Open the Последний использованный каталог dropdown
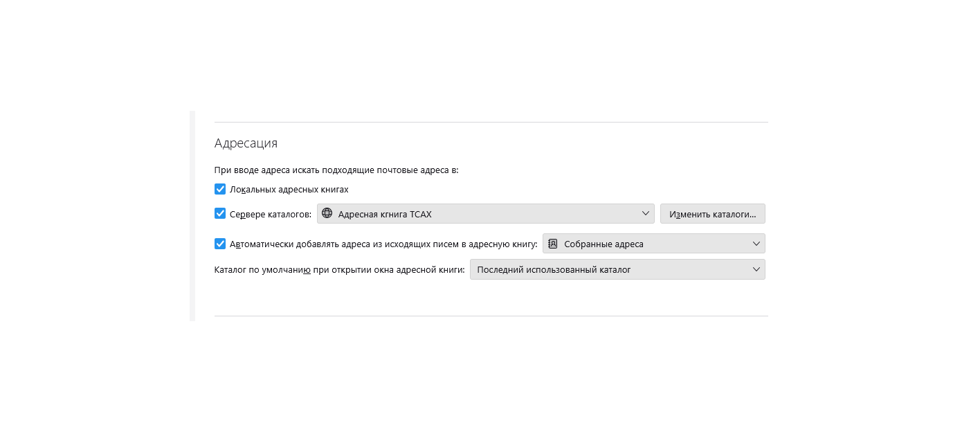The width and height of the screenshot is (980, 432). tap(616, 269)
